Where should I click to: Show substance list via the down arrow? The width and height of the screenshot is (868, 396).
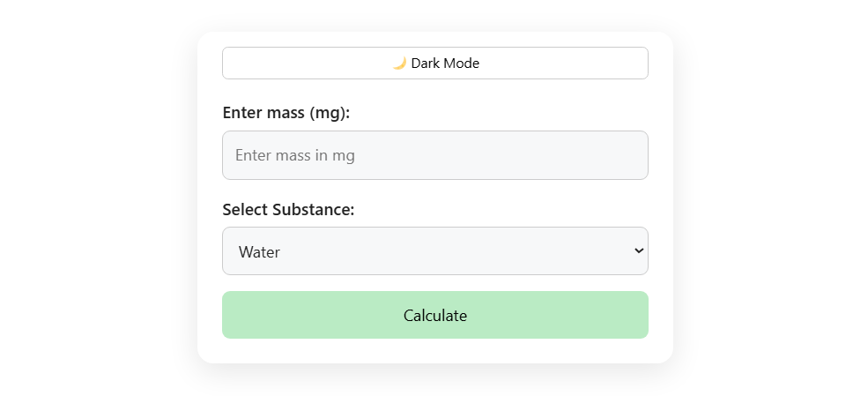(639, 250)
